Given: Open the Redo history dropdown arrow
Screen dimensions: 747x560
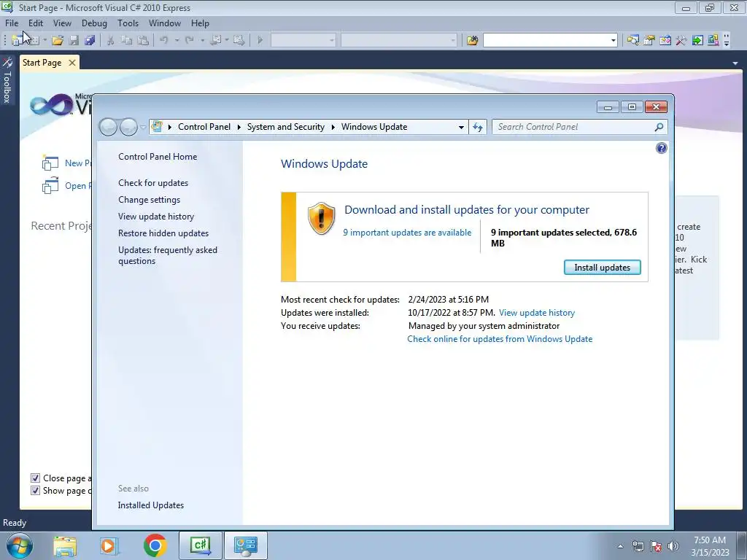Looking at the screenshot, I should click(203, 41).
